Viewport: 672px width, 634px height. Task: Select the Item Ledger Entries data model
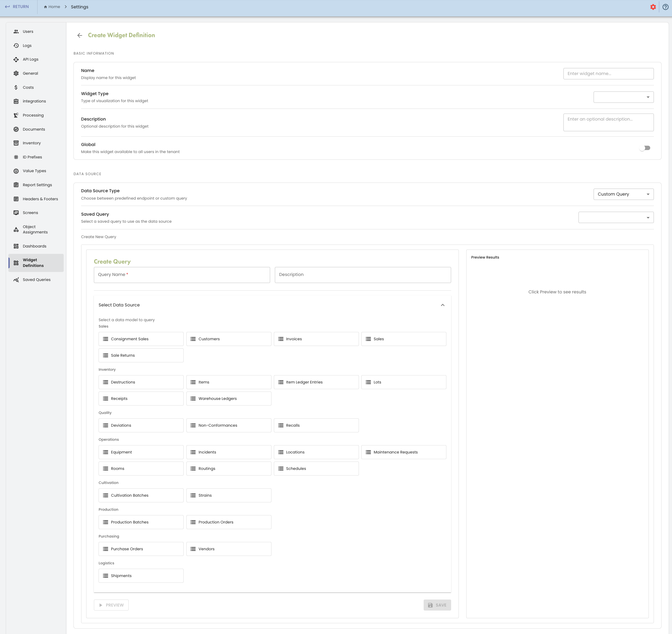click(316, 382)
